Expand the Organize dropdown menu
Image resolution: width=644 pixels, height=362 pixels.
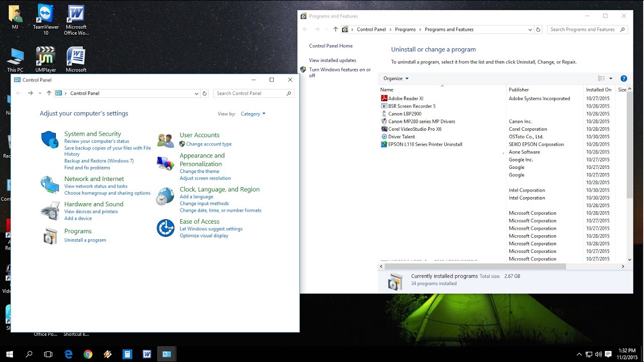coord(396,78)
